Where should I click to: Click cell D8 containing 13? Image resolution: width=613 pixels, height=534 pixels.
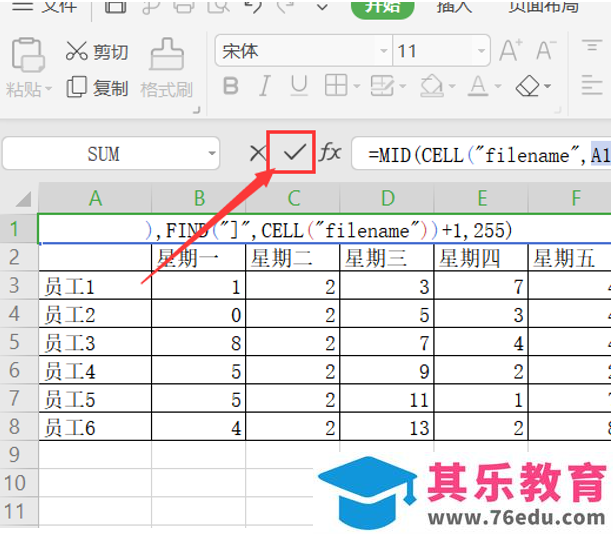pyautogui.click(x=387, y=426)
